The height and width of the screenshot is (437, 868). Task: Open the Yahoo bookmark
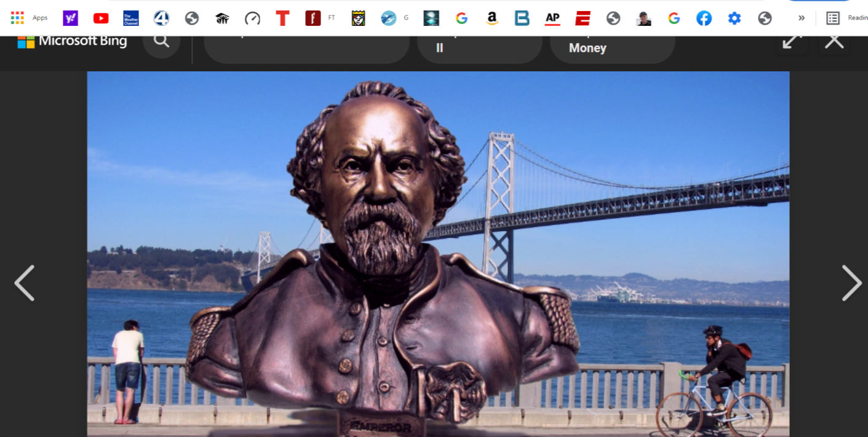[x=71, y=18]
